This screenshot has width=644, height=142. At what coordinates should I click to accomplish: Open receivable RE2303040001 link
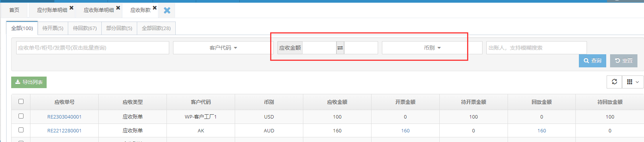(64, 117)
